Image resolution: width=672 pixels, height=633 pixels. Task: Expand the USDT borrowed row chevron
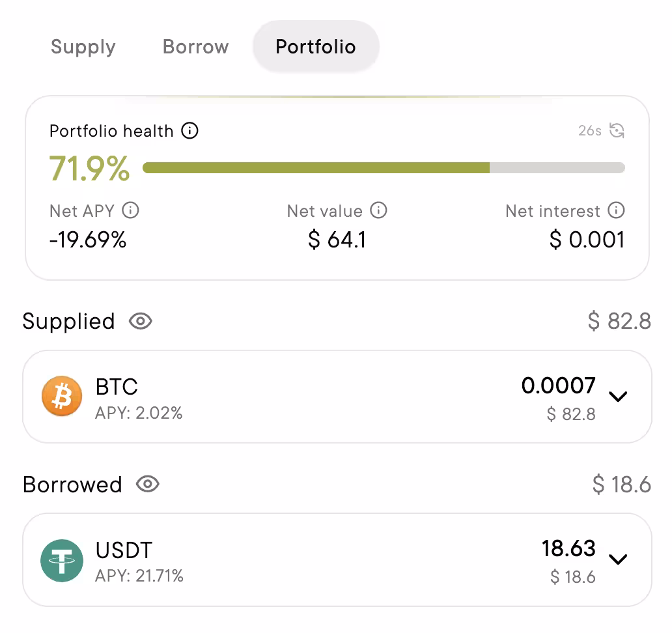point(617,559)
